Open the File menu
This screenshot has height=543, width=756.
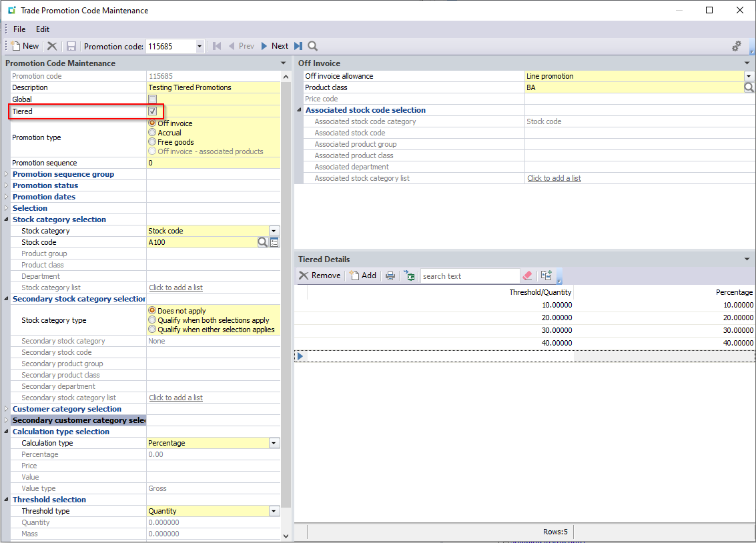point(19,29)
